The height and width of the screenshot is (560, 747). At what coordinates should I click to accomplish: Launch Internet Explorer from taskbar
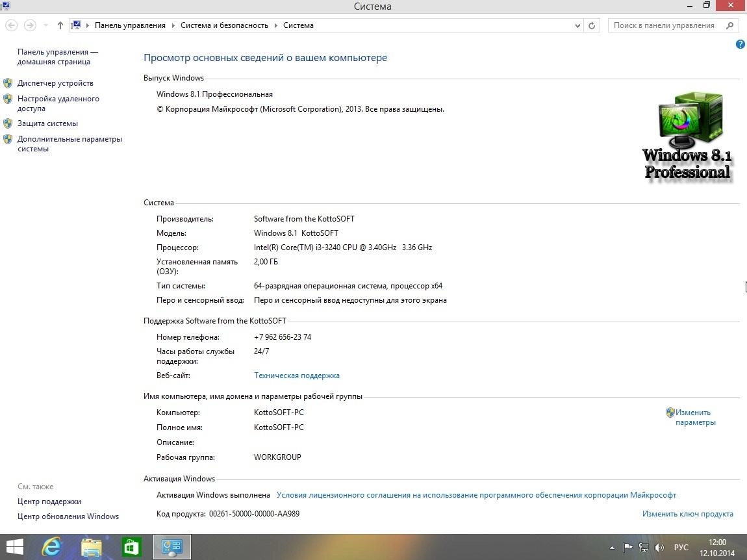pos(51,547)
